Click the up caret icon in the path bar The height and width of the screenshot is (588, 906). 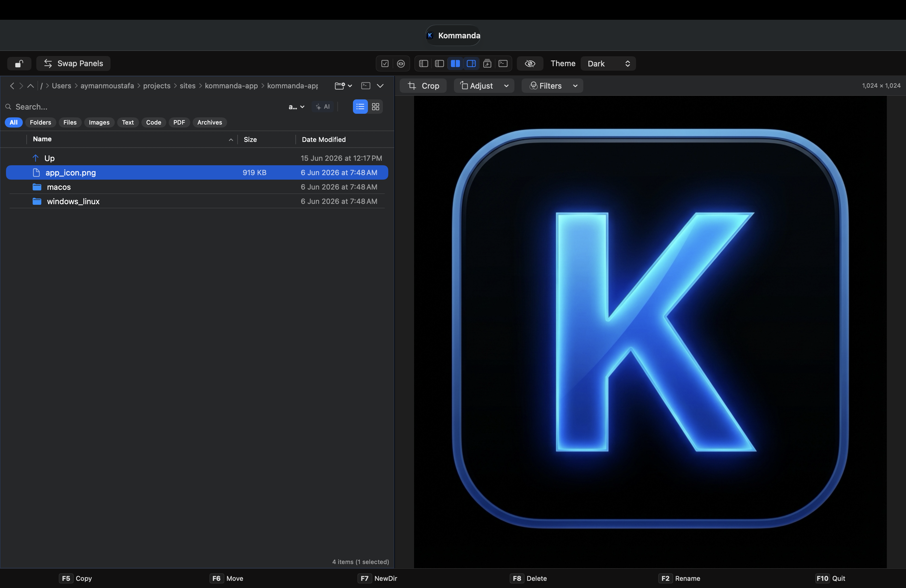31,86
